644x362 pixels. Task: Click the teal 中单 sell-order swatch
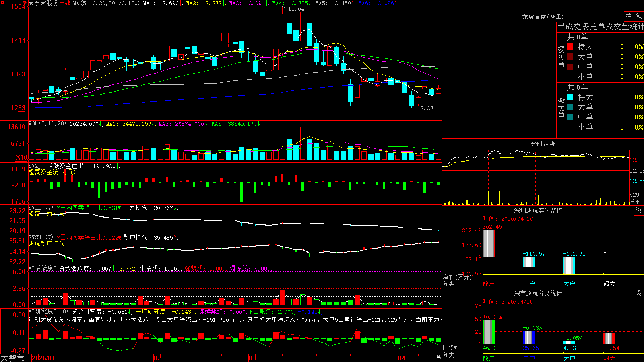coord(570,117)
